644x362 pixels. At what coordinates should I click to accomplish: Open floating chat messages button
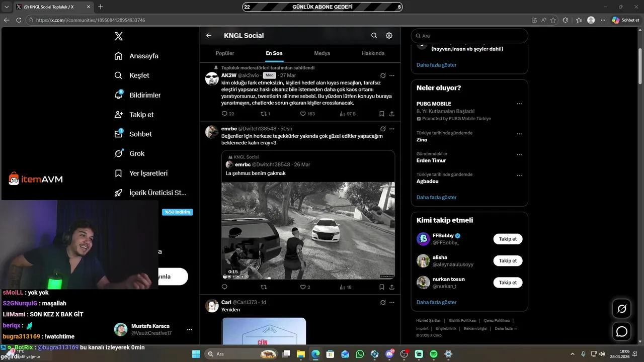click(x=622, y=331)
